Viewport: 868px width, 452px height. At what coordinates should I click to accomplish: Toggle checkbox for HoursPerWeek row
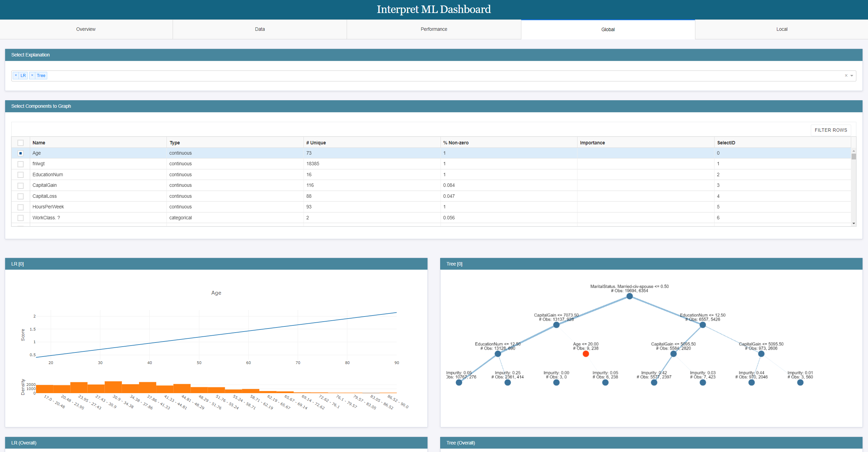20,207
